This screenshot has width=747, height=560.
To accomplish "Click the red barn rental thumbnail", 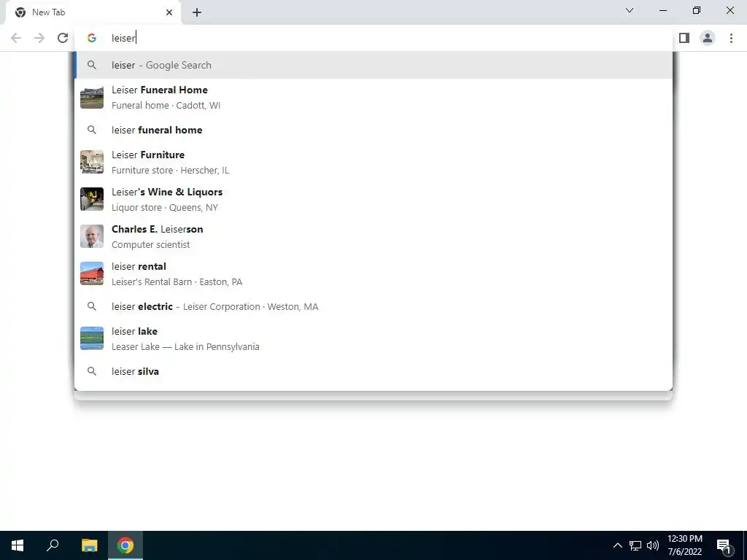I will click(x=91, y=273).
